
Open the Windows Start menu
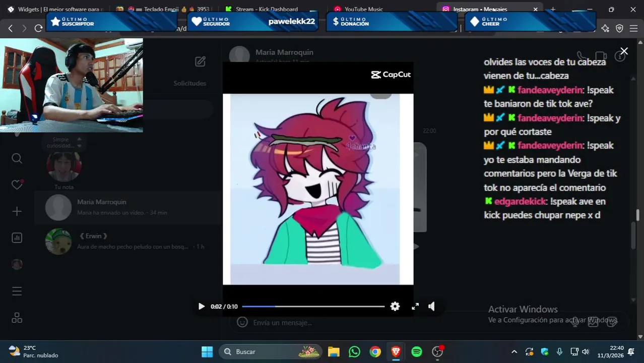pos(207,351)
